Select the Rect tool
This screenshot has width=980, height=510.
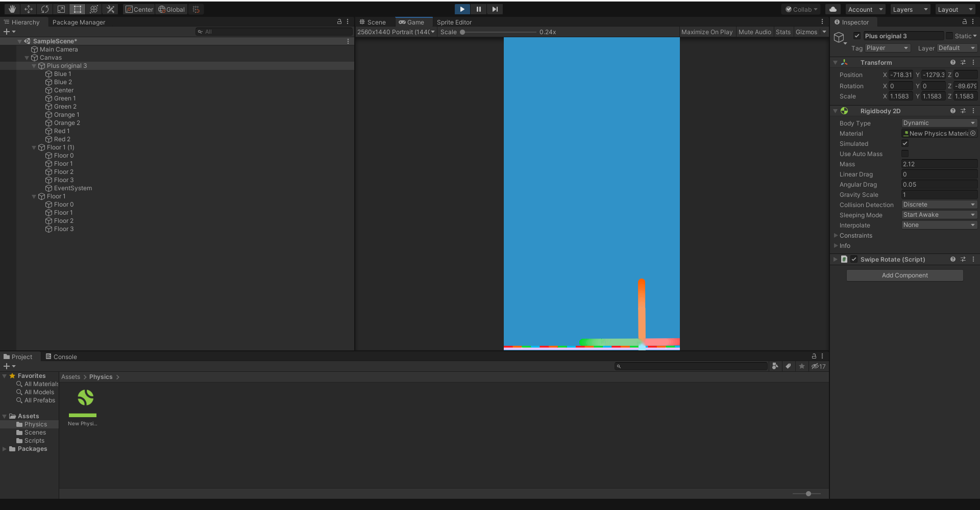78,9
